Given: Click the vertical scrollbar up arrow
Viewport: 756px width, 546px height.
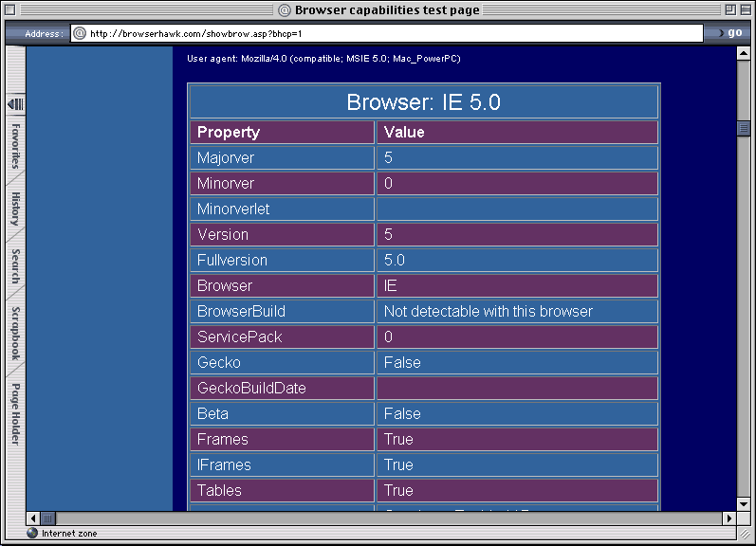Looking at the screenshot, I should 745,54.
